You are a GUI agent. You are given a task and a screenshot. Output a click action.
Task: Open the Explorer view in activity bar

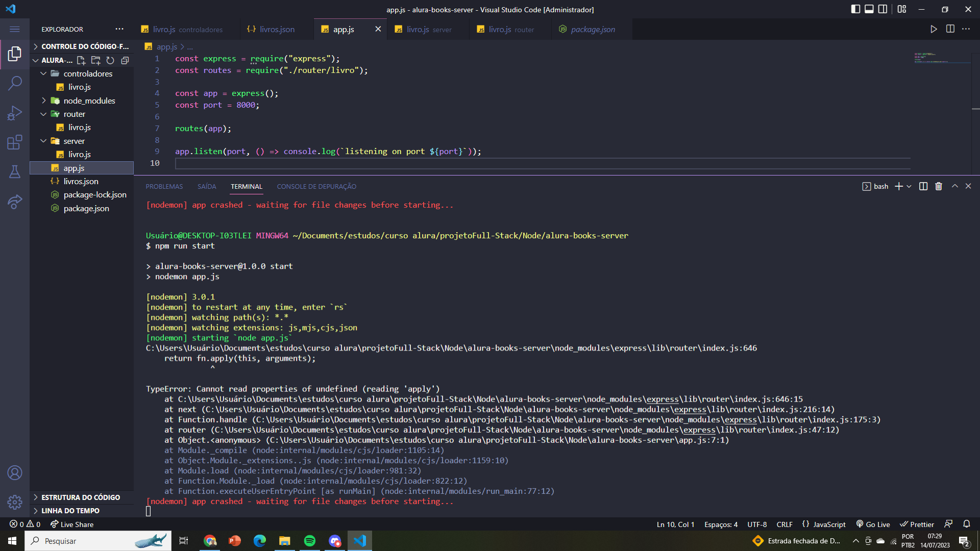pyautogui.click(x=15, y=54)
